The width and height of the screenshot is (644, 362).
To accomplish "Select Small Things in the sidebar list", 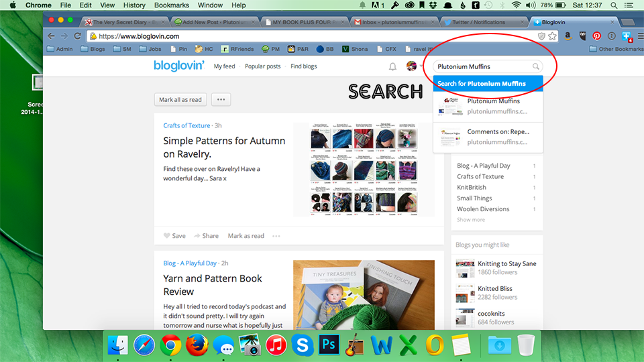I will (x=474, y=198).
